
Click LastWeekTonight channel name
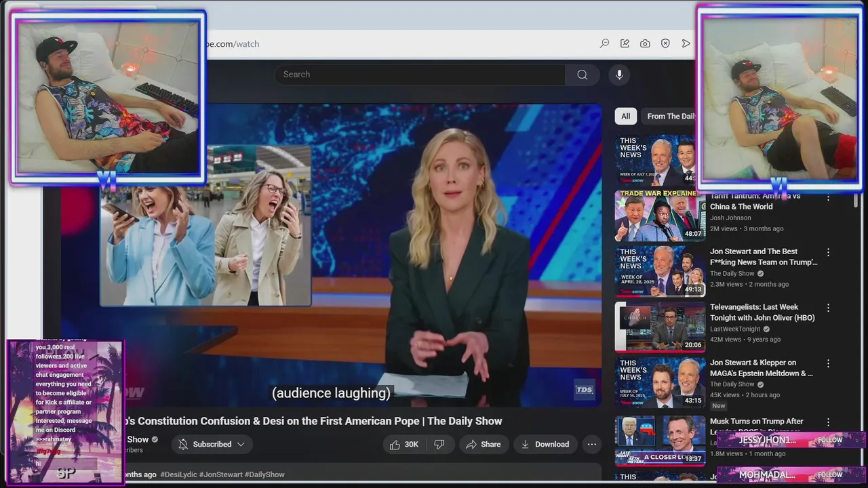735,329
